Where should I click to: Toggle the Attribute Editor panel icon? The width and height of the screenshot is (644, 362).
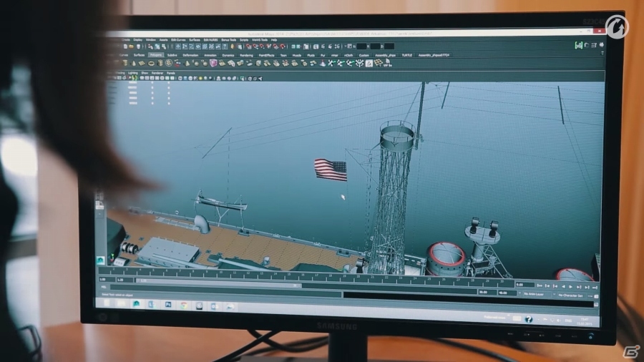(x=587, y=45)
